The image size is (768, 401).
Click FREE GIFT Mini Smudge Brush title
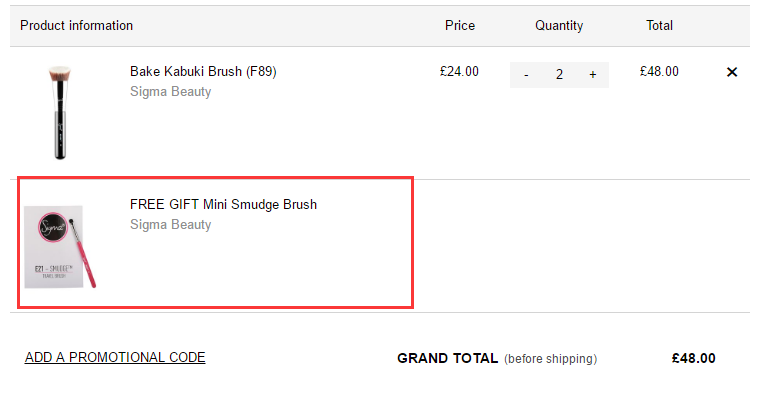tap(223, 204)
